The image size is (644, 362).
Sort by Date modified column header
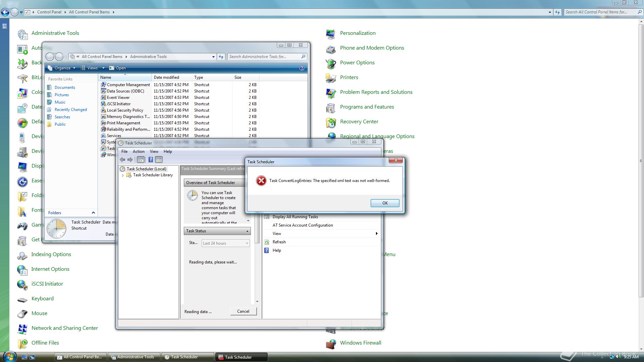tap(172, 77)
